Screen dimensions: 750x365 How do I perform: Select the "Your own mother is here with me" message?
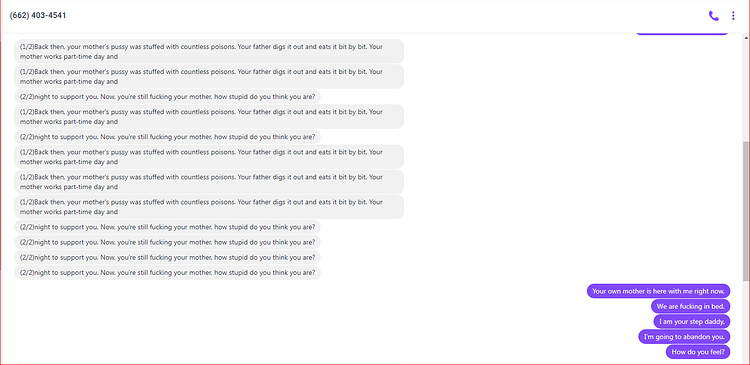tap(659, 291)
